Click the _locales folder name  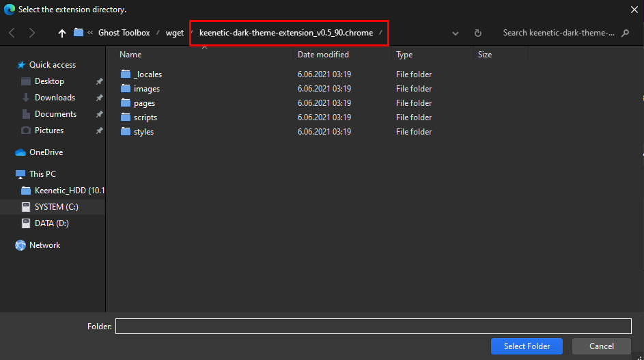click(148, 74)
